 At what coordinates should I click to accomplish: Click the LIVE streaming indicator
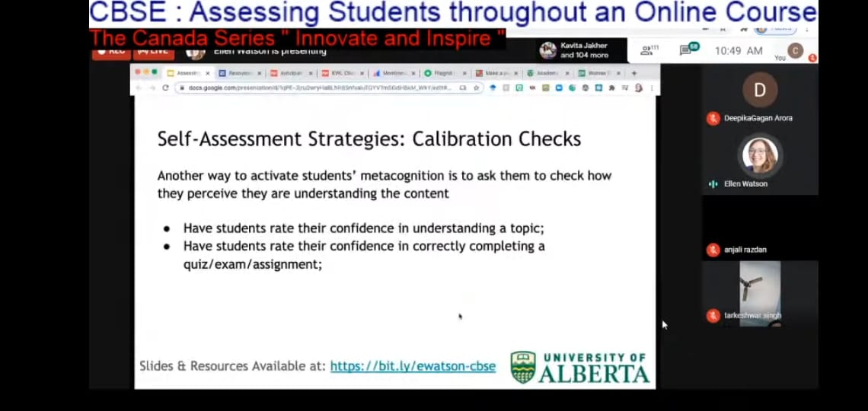point(153,53)
